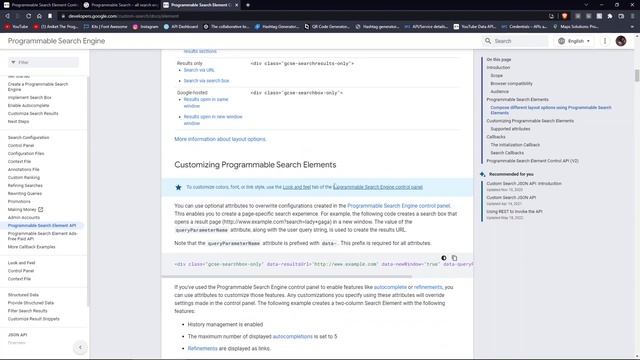The width and height of the screenshot is (640, 360).
Task: Click the Brave Shields lion icon
Action: pos(564,16)
